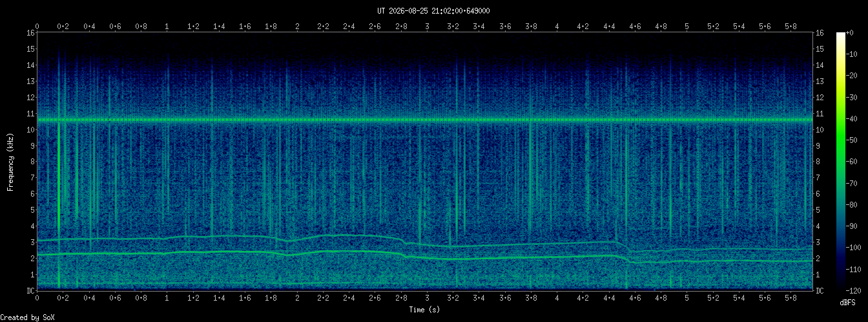Click the lower curved tone line near 2 kHz

[x=424, y=257]
